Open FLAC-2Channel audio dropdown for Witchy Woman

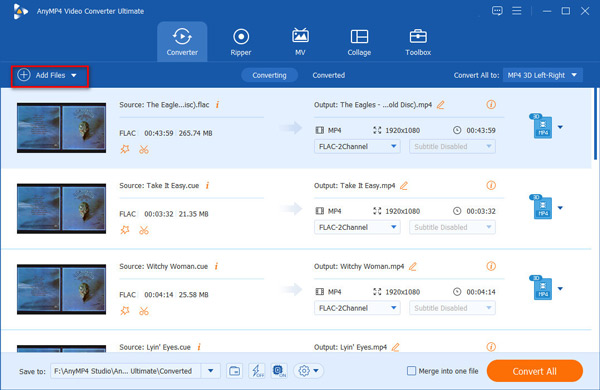[357, 308]
